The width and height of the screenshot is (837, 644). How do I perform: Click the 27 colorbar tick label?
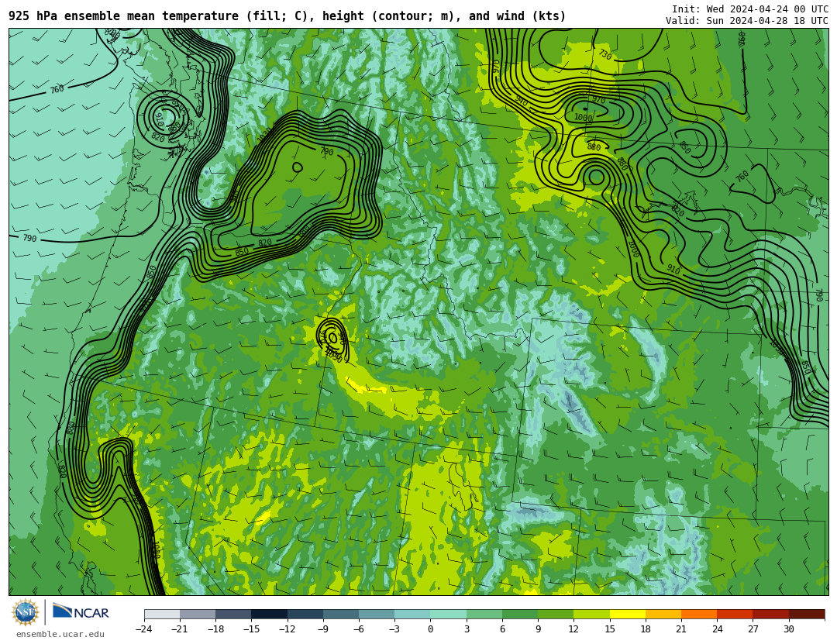[753, 629]
